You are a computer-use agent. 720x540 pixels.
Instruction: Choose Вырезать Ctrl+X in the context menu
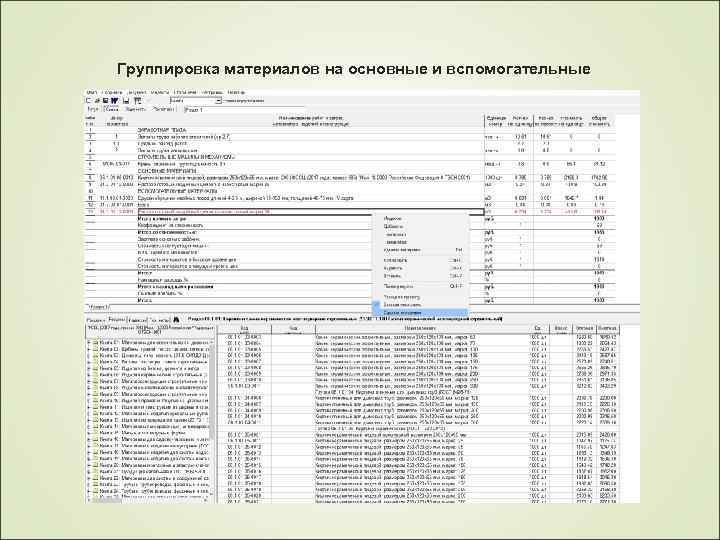coord(420,268)
